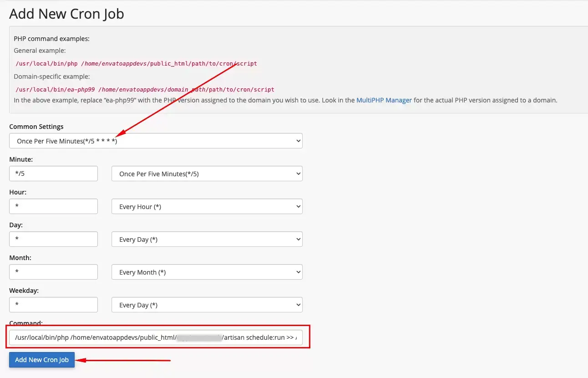Open the Weekday row's Every Day (*) dropdown

pyautogui.click(x=207, y=305)
